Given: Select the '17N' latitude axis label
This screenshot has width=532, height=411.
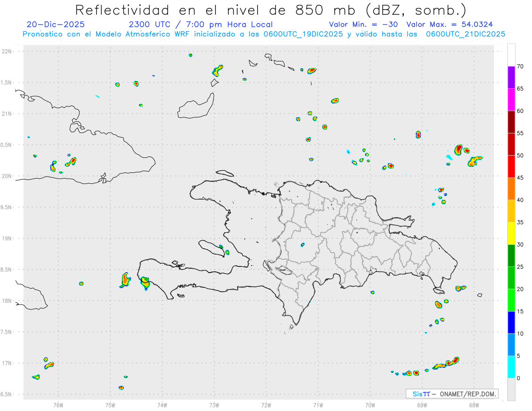Looking at the screenshot, I should (x=6, y=363).
